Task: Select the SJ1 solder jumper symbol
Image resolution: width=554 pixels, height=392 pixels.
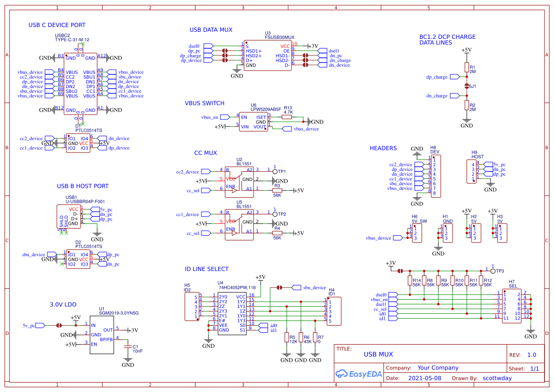Action: point(467,86)
